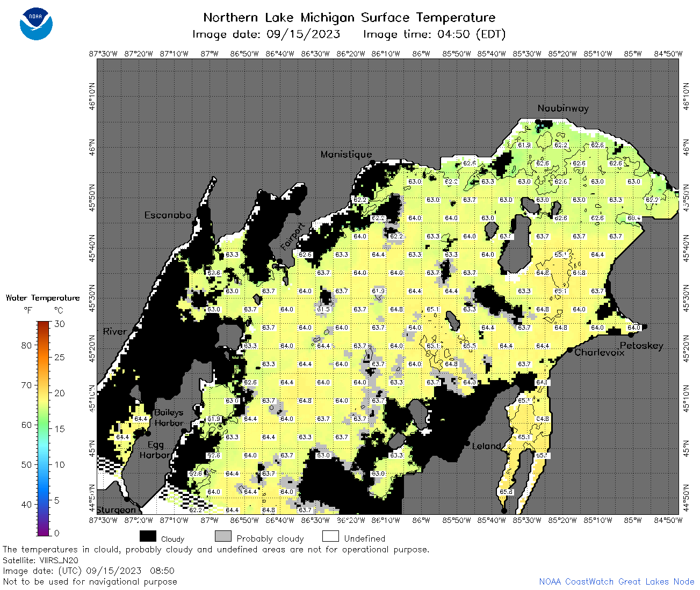Click the °C unit label on the legend

[59, 310]
